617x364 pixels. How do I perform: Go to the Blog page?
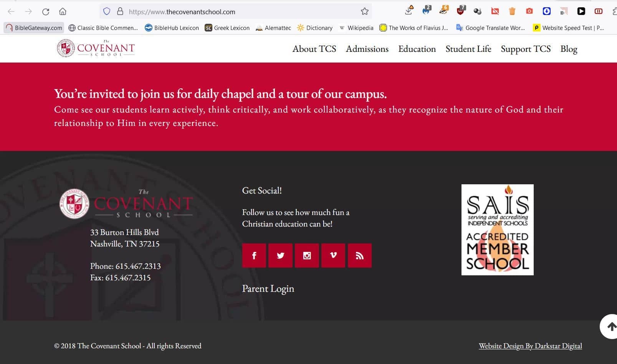pyautogui.click(x=569, y=49)
